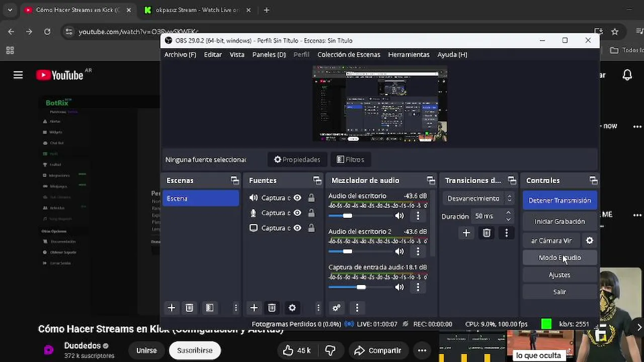Open audio mixer three-dot menu at bottom
644x362 pixels.
point(357,308)
